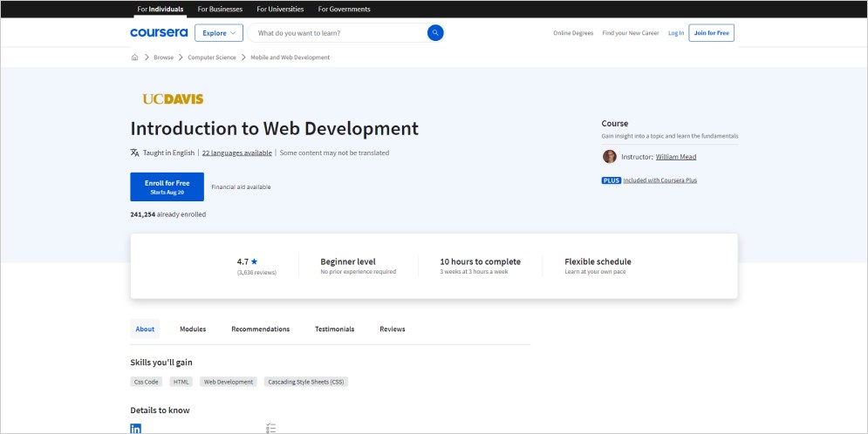
Task: Open instructor William Mead's profile
Action: (x=676, y=157)
